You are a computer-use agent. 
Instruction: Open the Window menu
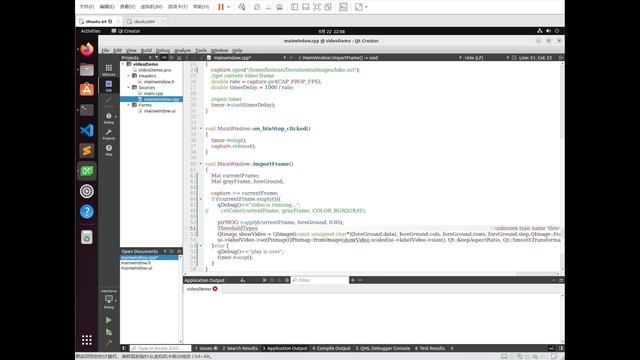(x=219, y=50)
